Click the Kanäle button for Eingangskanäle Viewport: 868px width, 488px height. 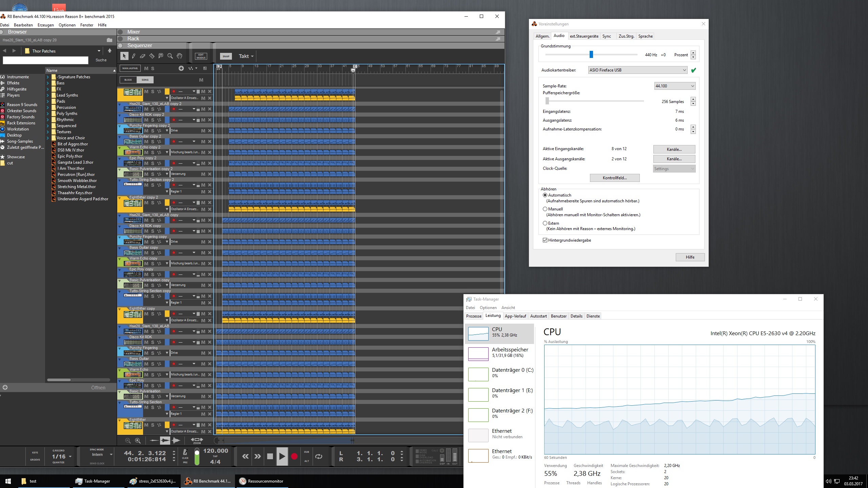pyautogui.click(x=674, y=149)
